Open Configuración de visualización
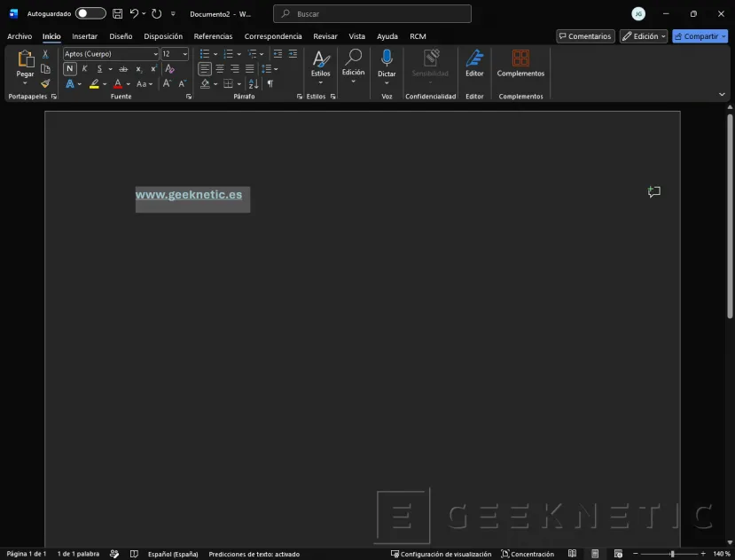The width and height of the screenshot is (735, 560). [x=442, y=554]
